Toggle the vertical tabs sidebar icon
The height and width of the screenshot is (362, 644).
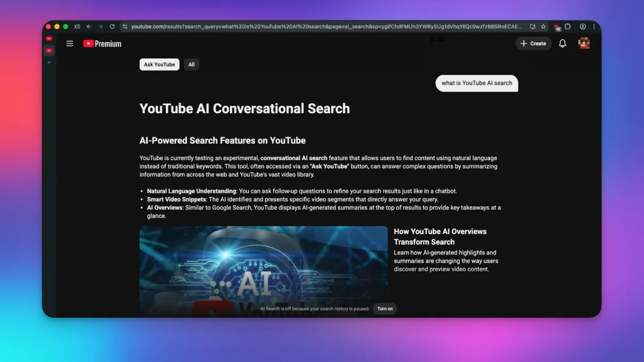click(77, 27)
